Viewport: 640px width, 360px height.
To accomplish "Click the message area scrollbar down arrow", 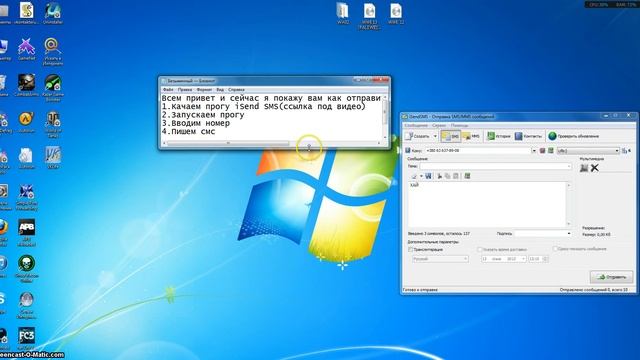I will (569, 224).
